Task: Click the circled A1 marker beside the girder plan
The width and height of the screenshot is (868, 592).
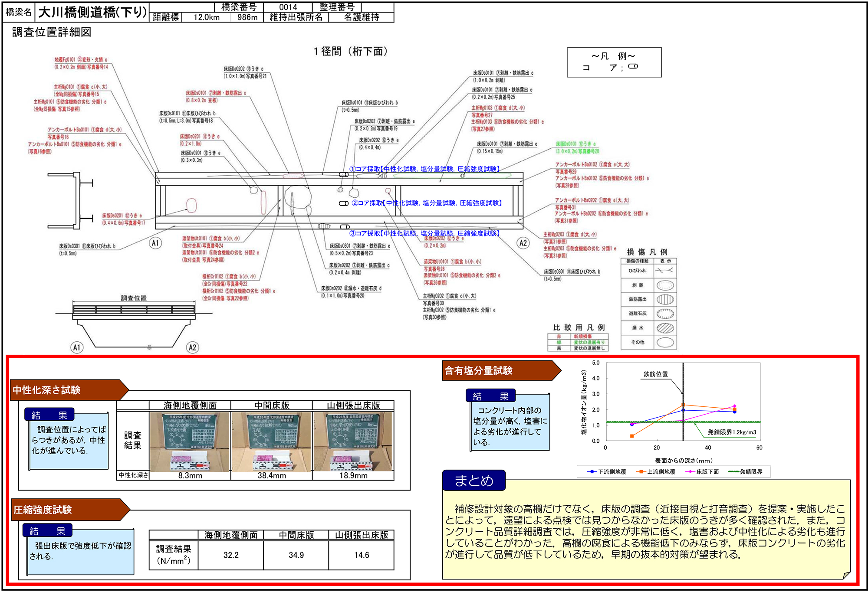Action: 155,243
